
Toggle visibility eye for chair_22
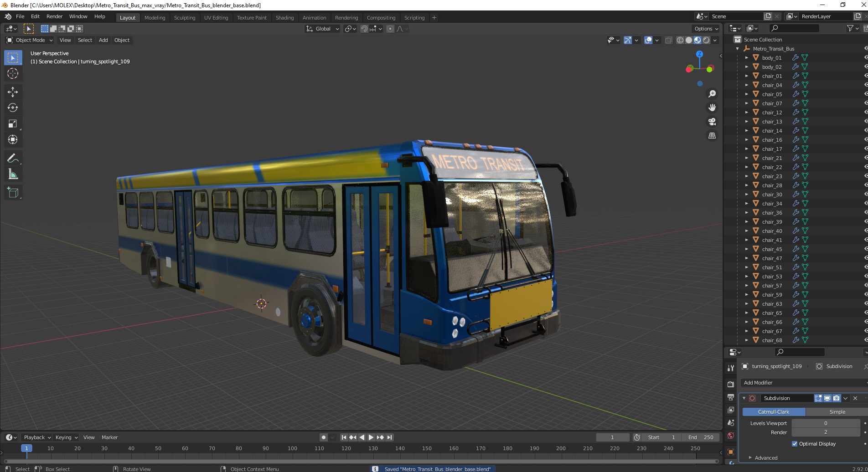point(865,167)
